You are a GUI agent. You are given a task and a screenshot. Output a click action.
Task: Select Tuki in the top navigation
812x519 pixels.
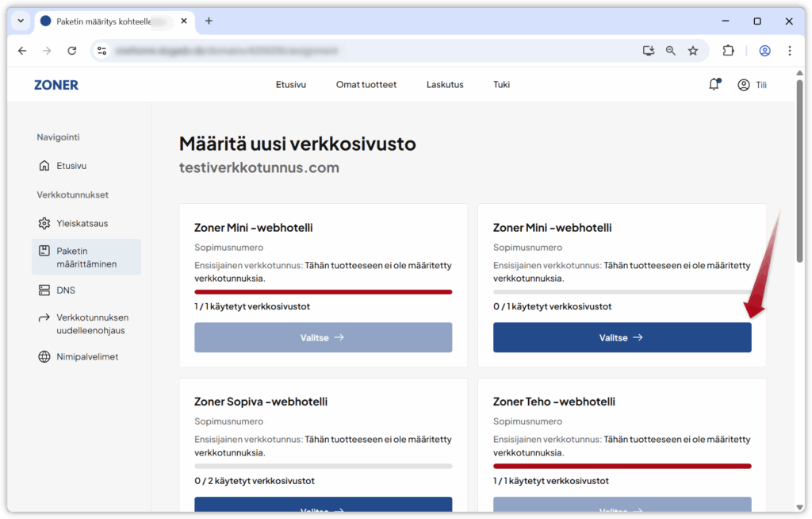coord(501,85)
